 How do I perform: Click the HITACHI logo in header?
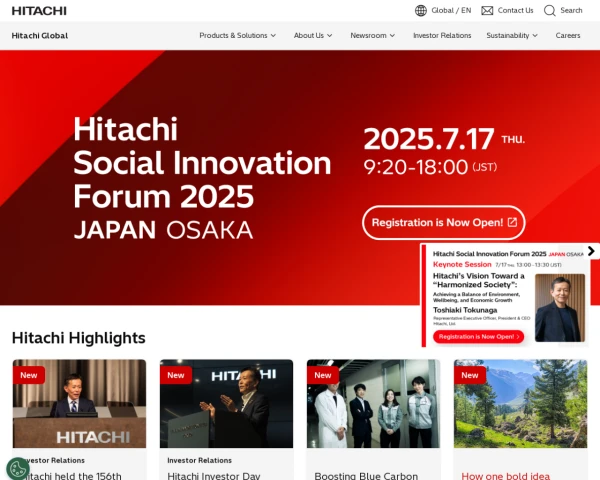[x=39, y=11]
